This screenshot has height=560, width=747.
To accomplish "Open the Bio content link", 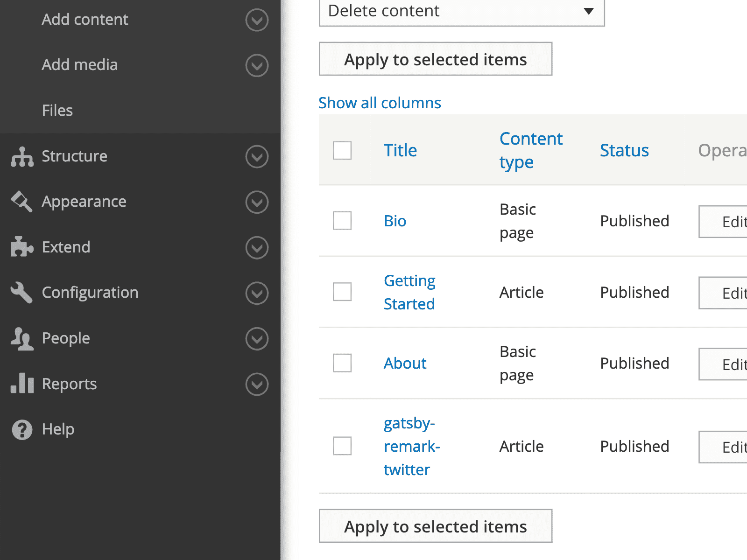I will (x=395, y=221).
